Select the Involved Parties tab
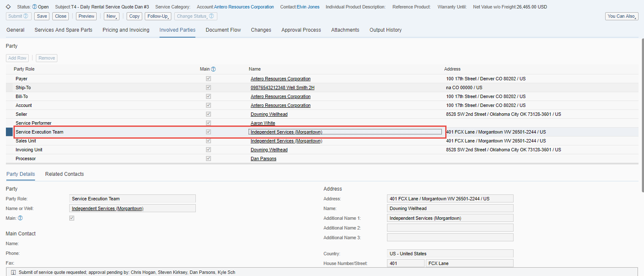This screenshot has width=644, height=276. coord(177,30)
